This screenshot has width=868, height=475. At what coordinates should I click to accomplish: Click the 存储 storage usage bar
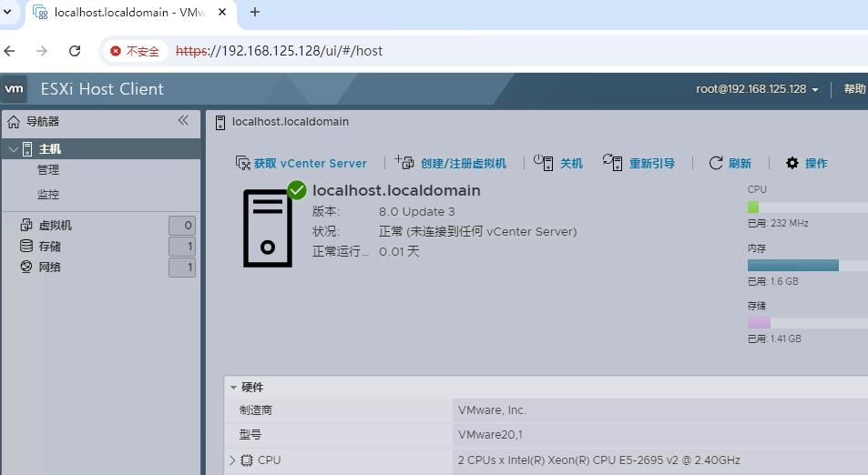click(808, 323)
